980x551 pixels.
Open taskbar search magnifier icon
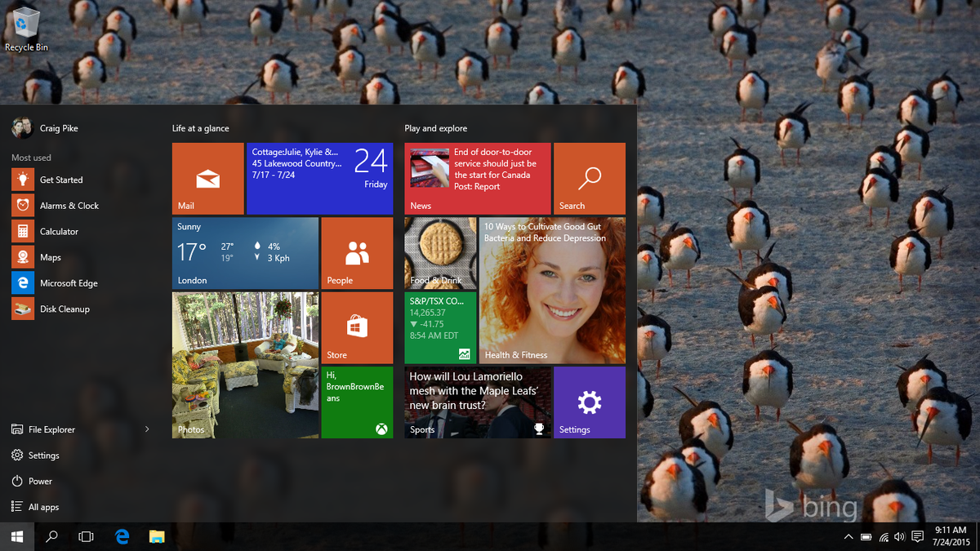coord(51,536)
